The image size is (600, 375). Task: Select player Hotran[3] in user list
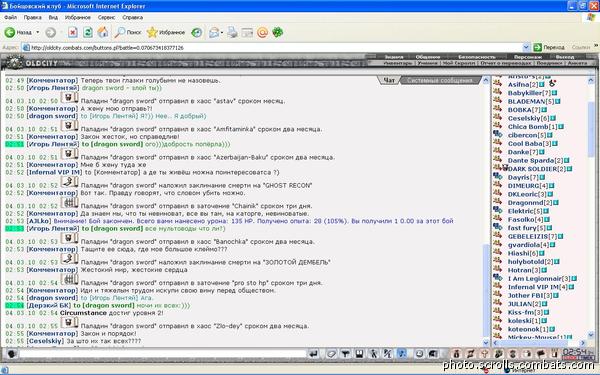524,270
